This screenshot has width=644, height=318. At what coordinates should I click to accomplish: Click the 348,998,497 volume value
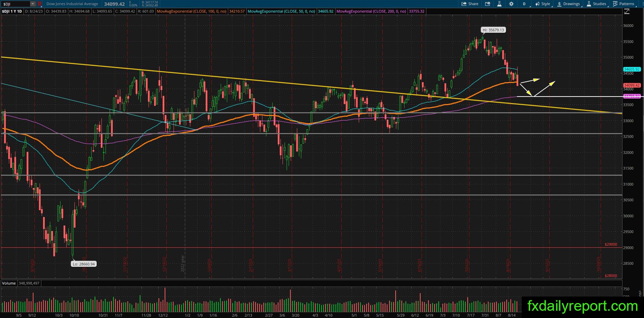click(29, 283)
